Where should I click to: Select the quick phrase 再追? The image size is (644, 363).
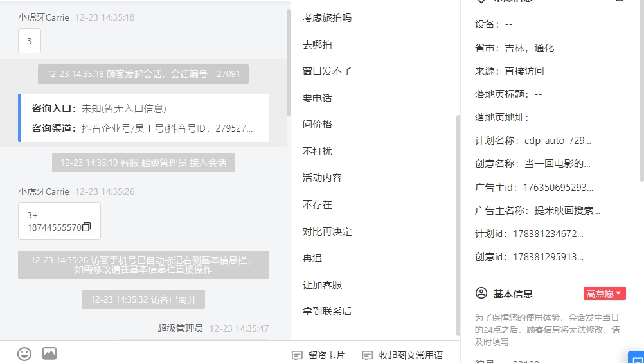click(x=312, y=258)
